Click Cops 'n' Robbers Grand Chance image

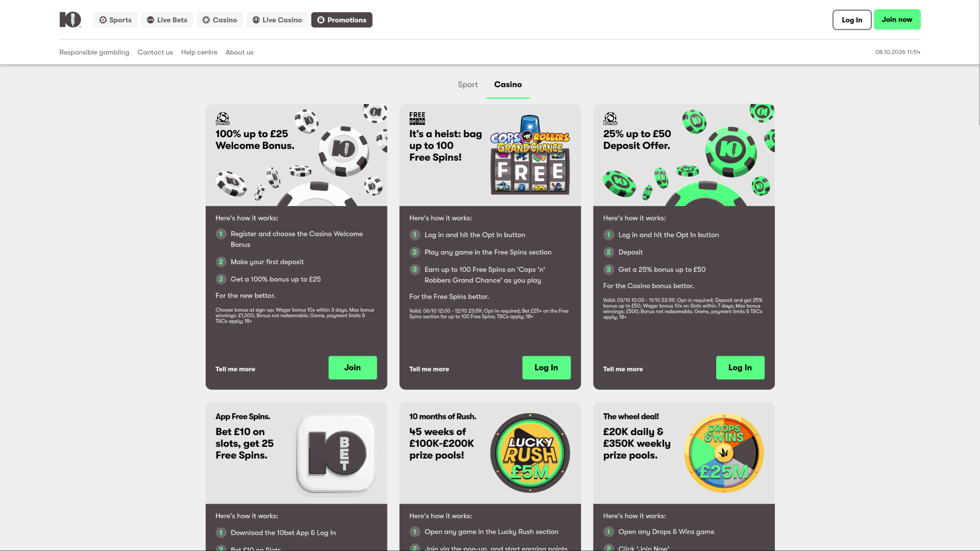click(530, 155)
